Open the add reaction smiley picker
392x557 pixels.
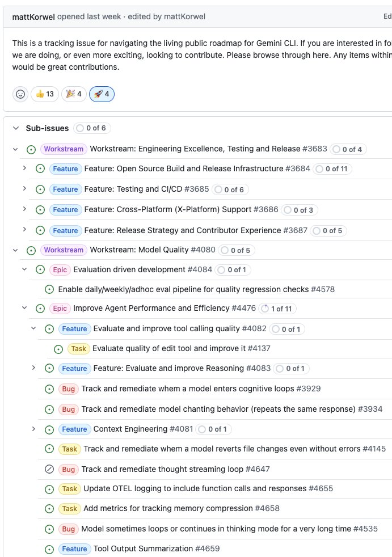point(20,94)
